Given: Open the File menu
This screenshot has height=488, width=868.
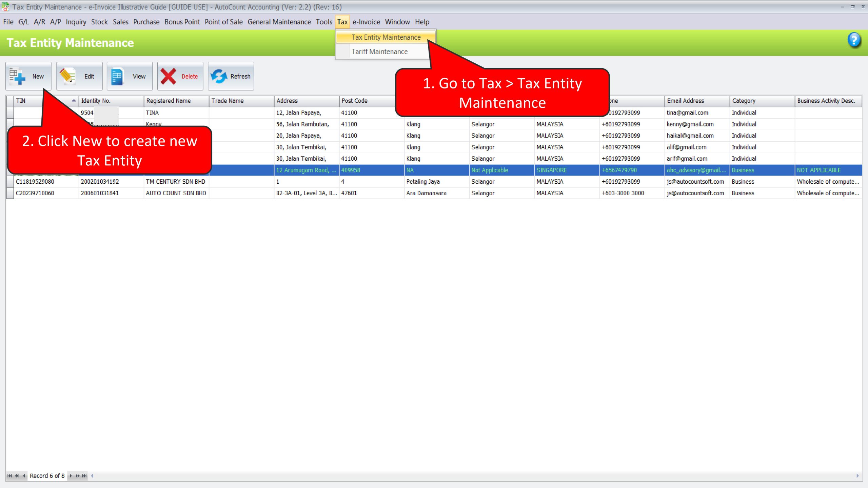Looking at the screenshot, I should click(x=8, y=22).
